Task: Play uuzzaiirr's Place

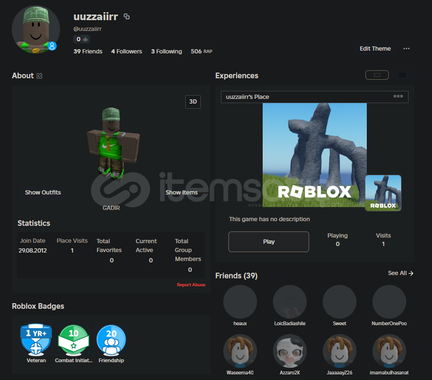Action: [269, 242]
